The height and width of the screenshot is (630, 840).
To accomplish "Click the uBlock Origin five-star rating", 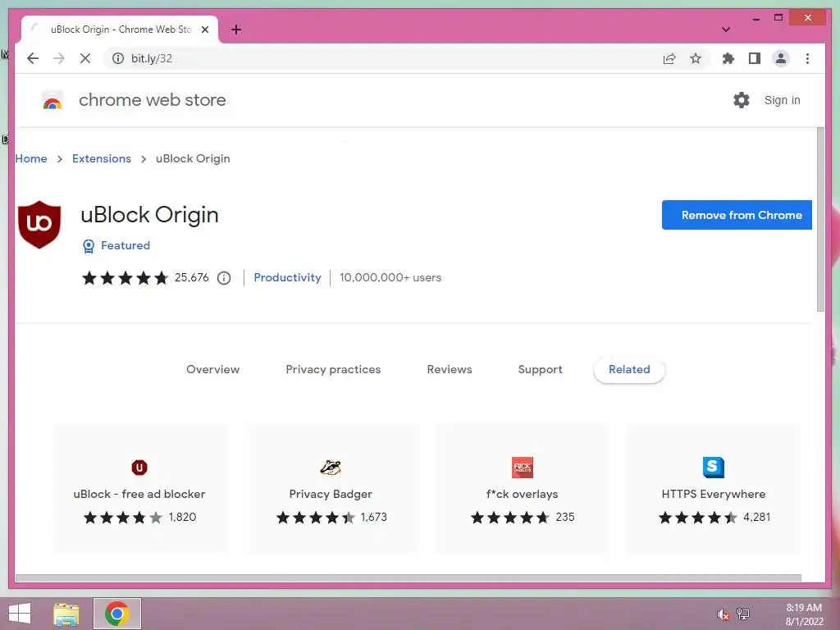I will (125, 277).
